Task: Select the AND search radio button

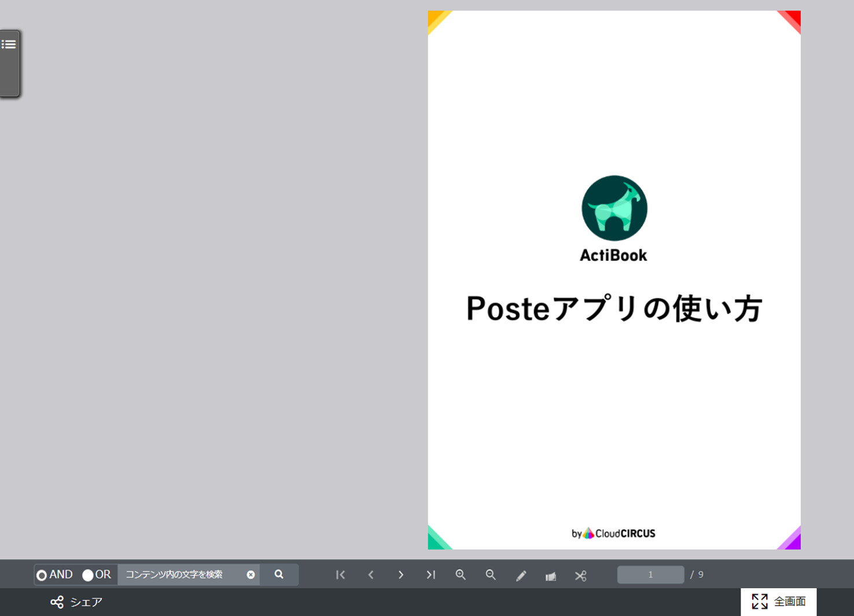Action: click(x=42, y=576)
